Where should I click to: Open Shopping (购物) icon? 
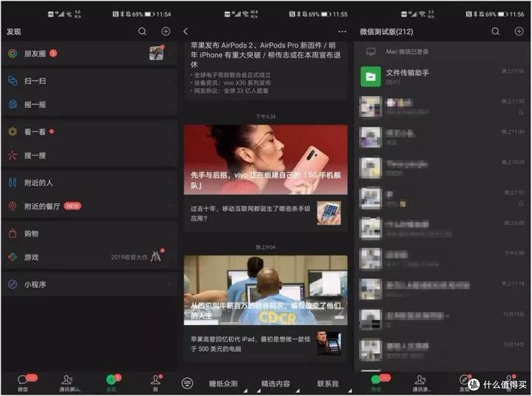pyautogui.click(x=12, y=234)
